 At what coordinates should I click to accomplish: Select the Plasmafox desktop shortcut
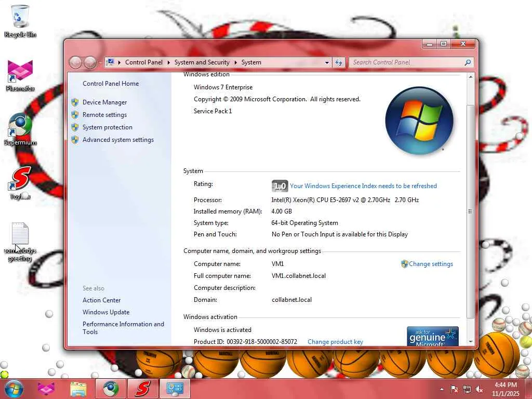coord(20,75)
